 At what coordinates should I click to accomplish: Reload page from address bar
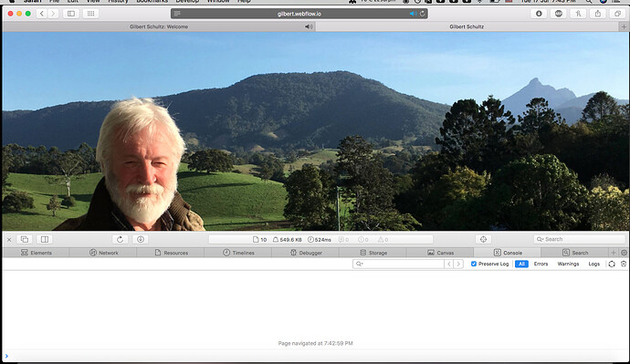coord(422,14)
